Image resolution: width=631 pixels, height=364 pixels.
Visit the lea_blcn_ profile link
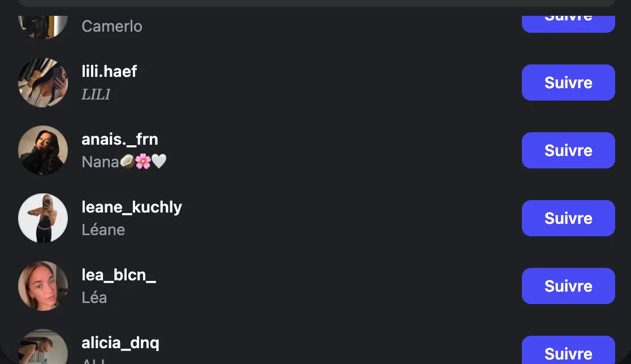pos(119,275)
